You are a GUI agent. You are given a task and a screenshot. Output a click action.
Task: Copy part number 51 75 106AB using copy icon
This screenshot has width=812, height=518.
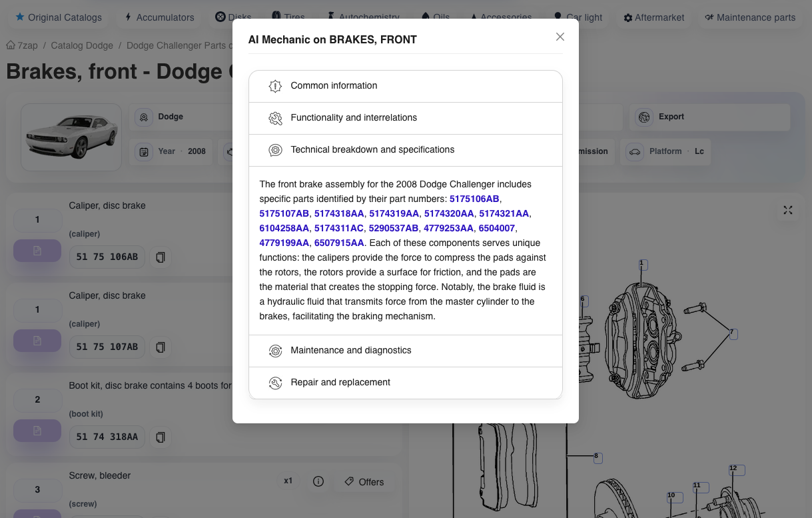161,257
